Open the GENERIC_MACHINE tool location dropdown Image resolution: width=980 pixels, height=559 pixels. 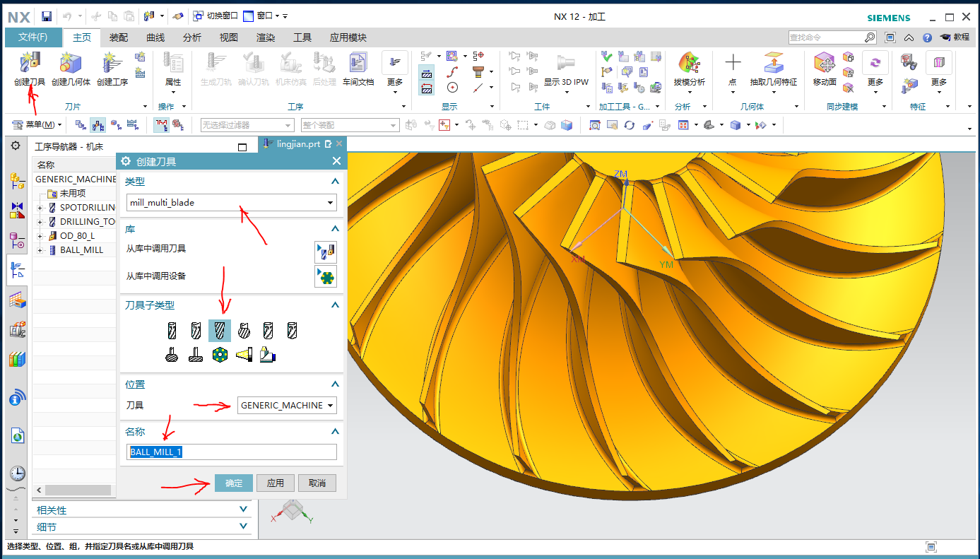(287, 406)
